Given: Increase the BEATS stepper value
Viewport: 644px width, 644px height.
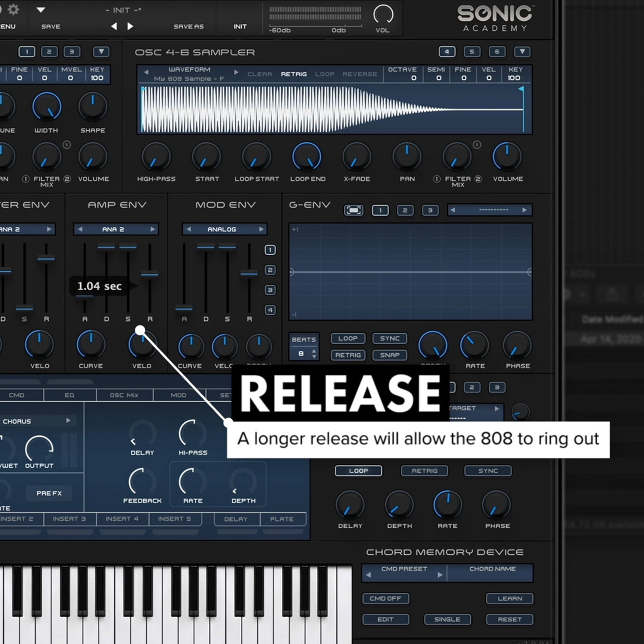Looking at the screenshot, I should click(314, 351).
